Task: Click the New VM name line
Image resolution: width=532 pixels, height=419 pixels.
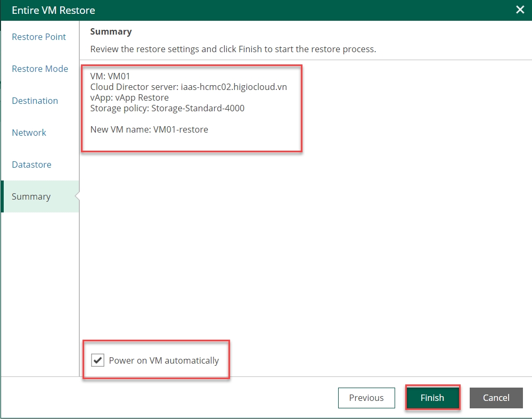Action: pos(149,129)
